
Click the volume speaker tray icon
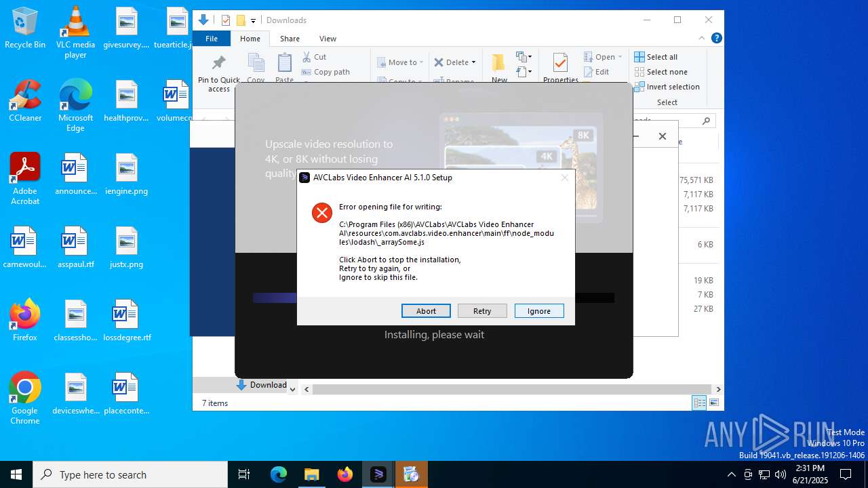point(781,474)
